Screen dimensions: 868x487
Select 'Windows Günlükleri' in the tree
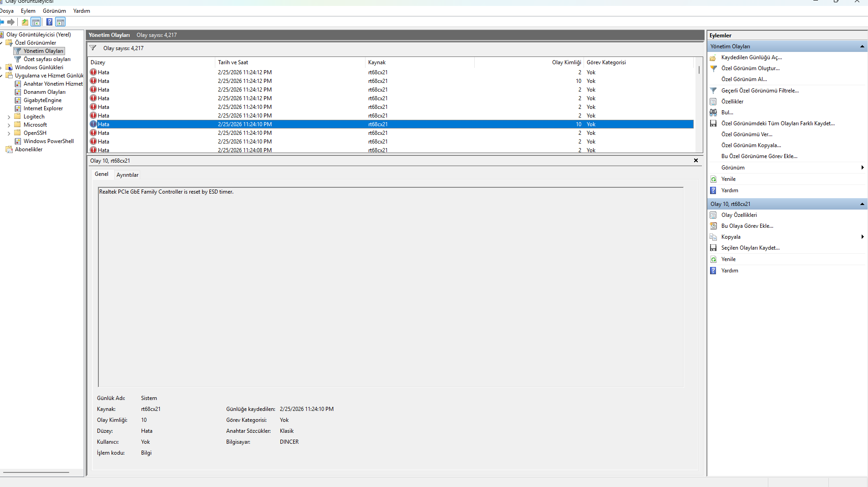pyautogui.click(x=39, y=67)
